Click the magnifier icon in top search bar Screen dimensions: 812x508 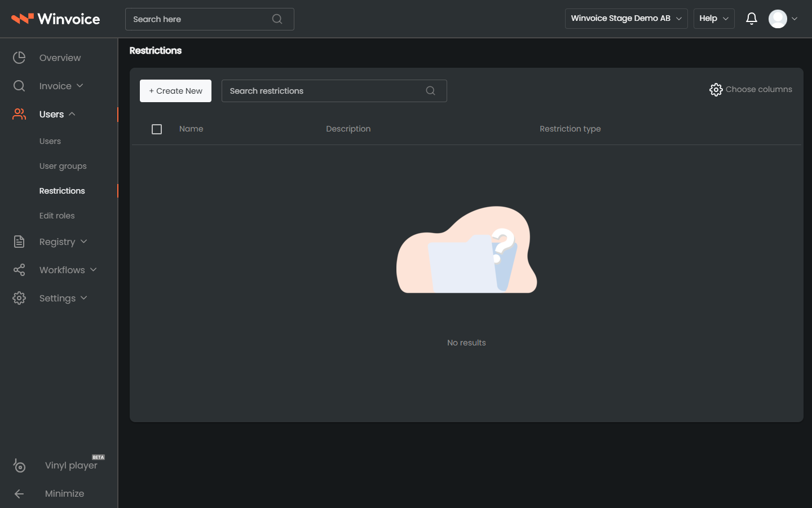pos(277,19)
